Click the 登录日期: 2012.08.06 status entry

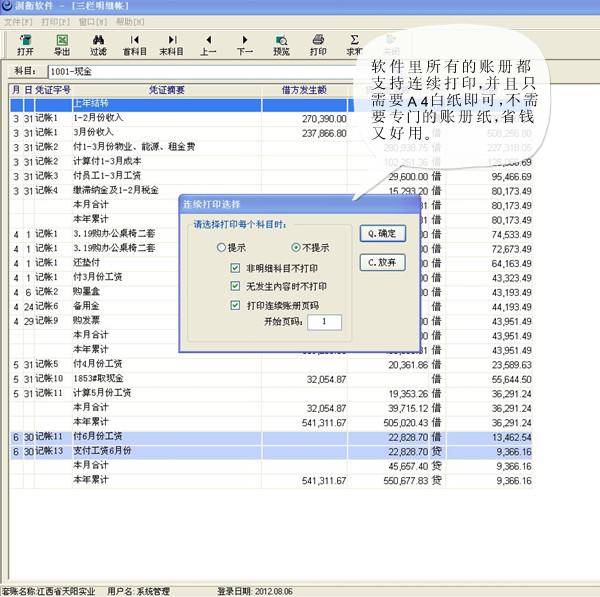(255, 591)
